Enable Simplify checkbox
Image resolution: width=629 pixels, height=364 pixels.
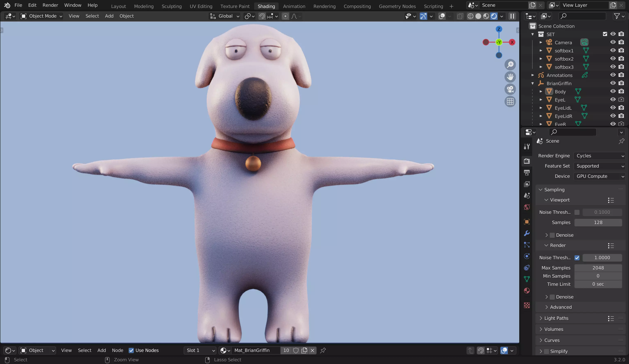pos(546,351)
